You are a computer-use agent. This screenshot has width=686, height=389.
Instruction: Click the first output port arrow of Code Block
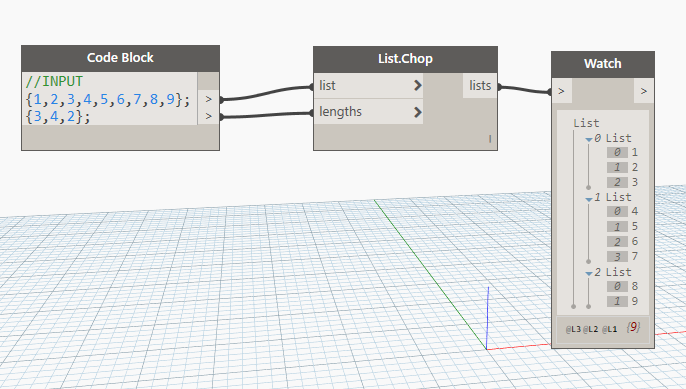209,99
